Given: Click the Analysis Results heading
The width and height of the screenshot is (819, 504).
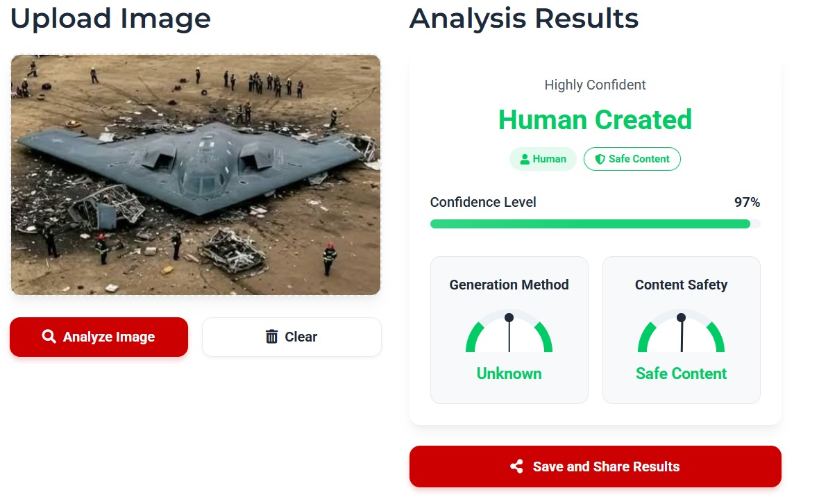Looking at the screenshot, I should pos(524,18).
